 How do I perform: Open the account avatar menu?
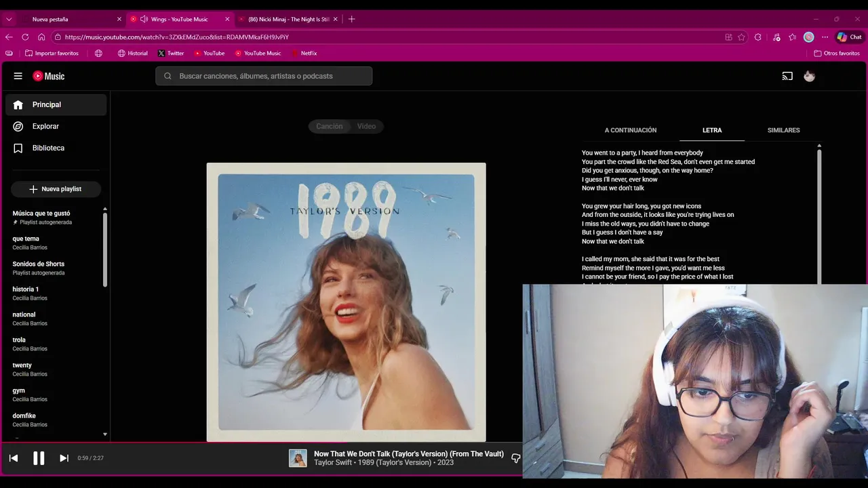809,76
